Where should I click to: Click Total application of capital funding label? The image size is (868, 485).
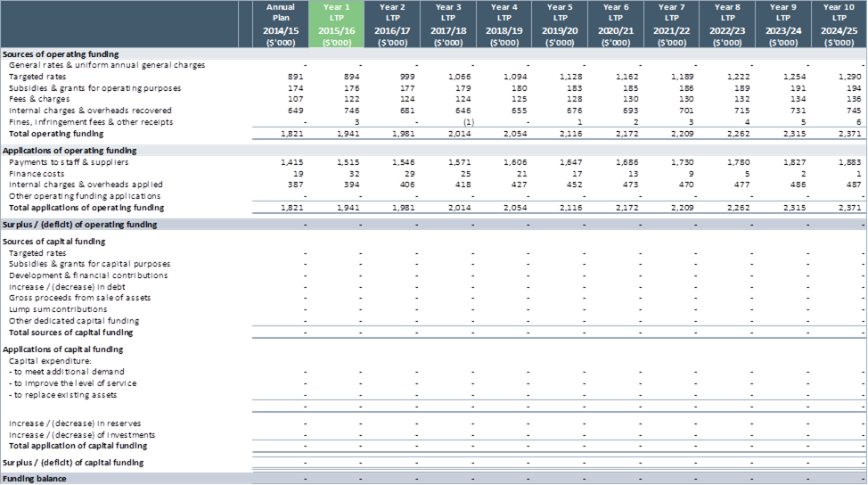point(78,446)
